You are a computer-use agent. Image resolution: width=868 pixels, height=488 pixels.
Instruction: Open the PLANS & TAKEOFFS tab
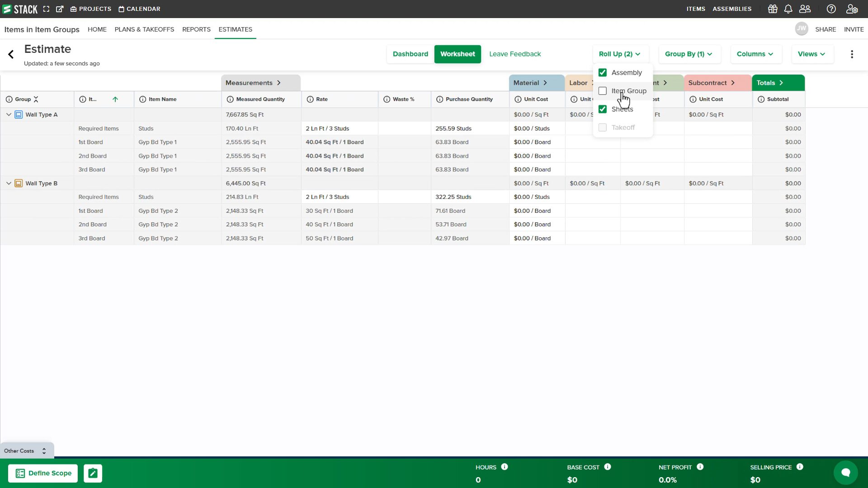tap(144, 29)
